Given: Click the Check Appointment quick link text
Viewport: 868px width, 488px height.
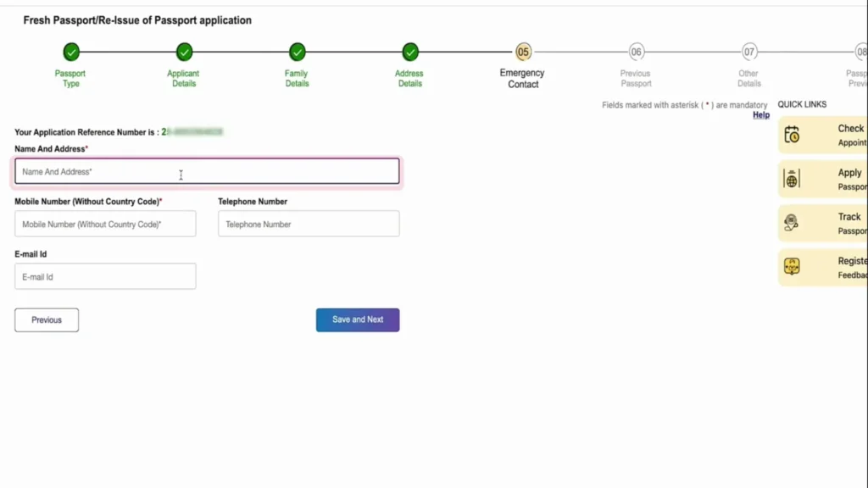Looking at the screenshot, I should point(853,135).
